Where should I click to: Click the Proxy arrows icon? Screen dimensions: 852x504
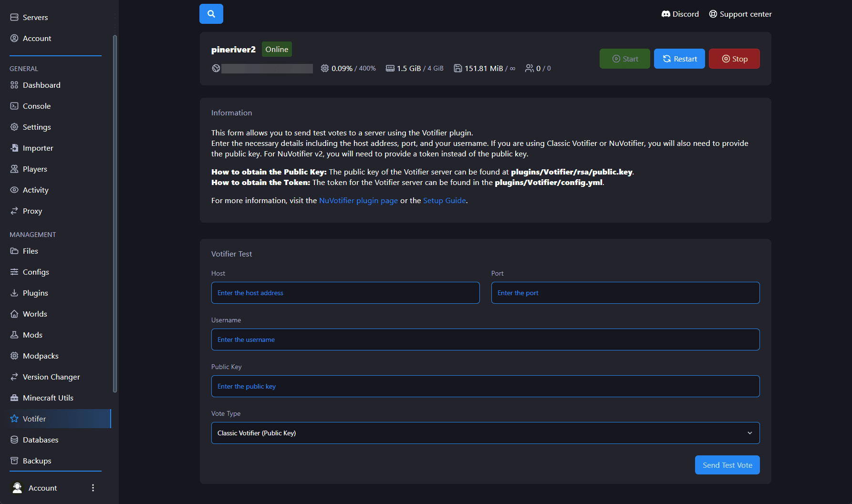tap(14, 211)
